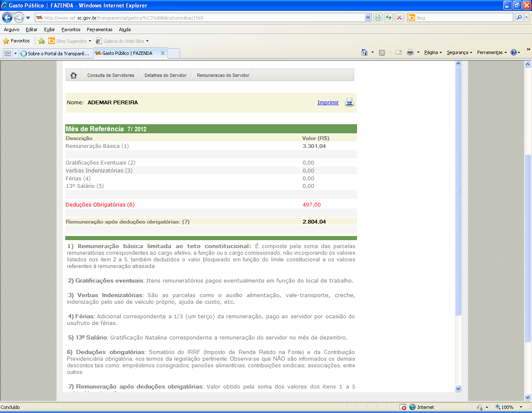Image resolution: width=532 pixels, height=413 pixels.
Task: Click the printer icon in command bar
Action: coord(410,52)
